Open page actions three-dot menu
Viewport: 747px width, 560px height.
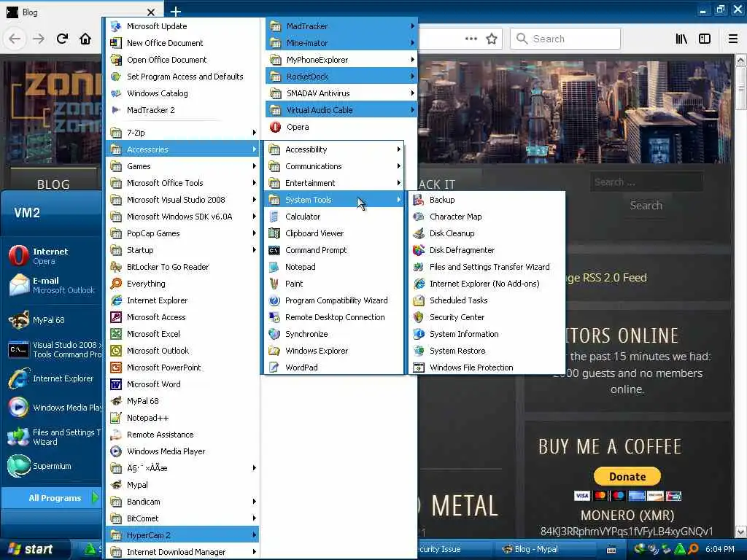tap(471, 39)
